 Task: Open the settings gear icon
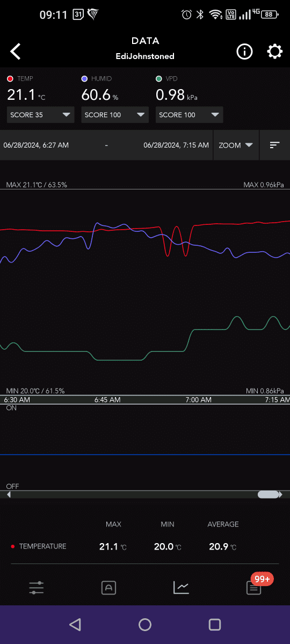tap(274, 52)
